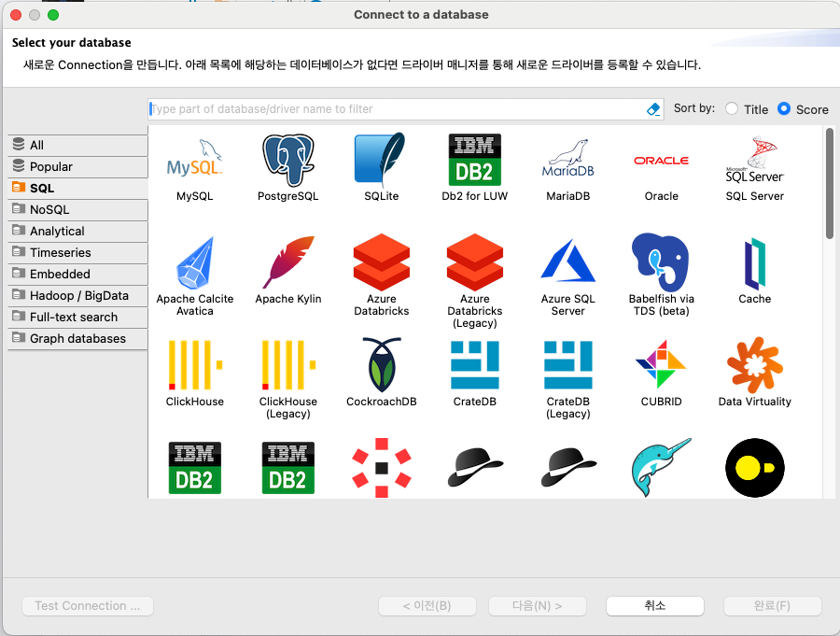Close the Connect to a database dialog
This screenshot has height=636, width=840.
tap(16, 15)
